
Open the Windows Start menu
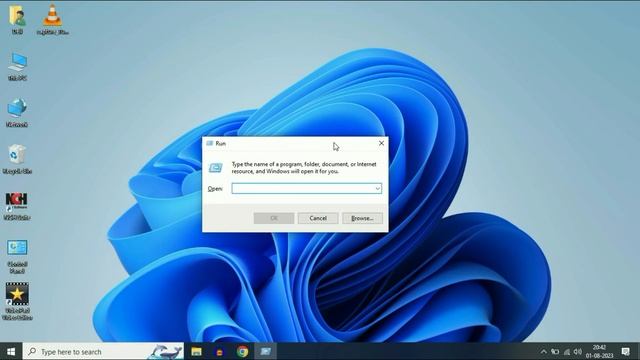11,351
